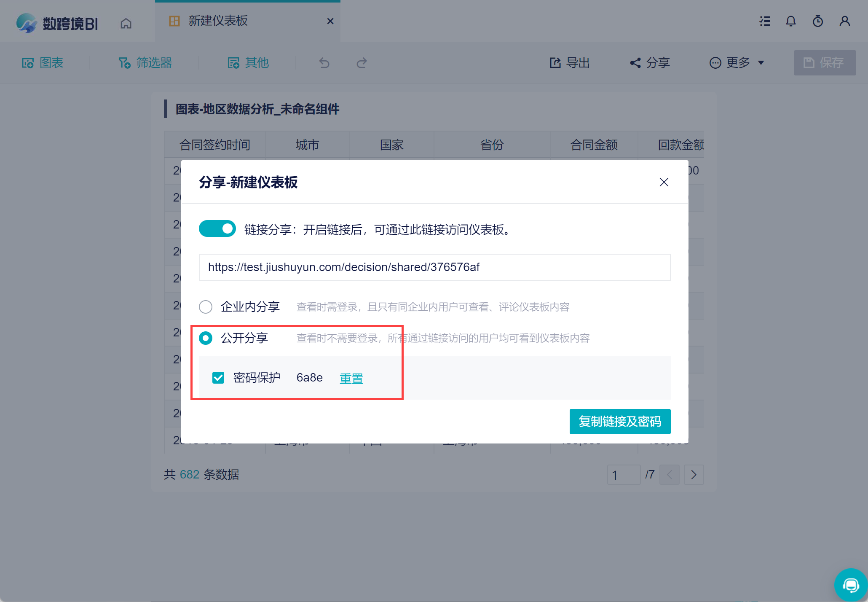
Task: Open customer support chat bubble
Action: [851, 585]
